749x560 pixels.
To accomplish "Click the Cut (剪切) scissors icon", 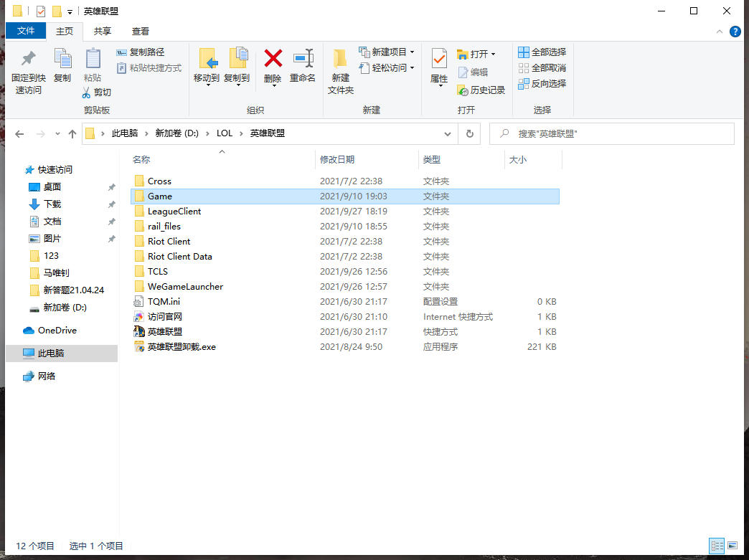I will tap(86, 92).
